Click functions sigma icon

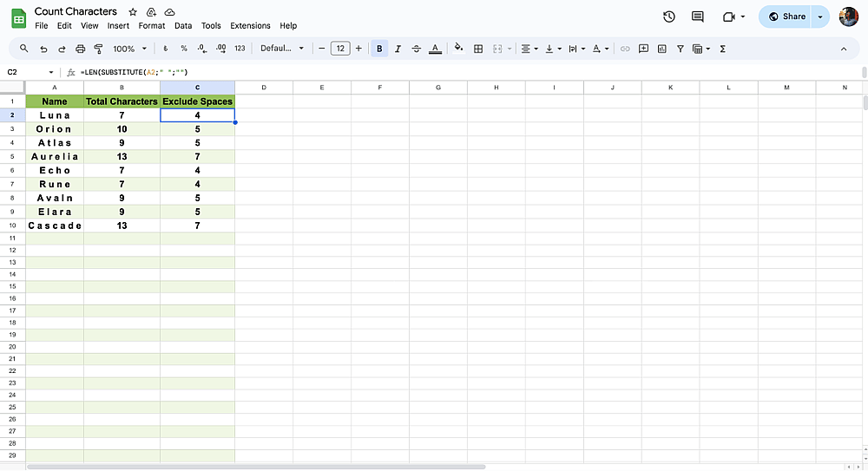[x=722, y=49]
